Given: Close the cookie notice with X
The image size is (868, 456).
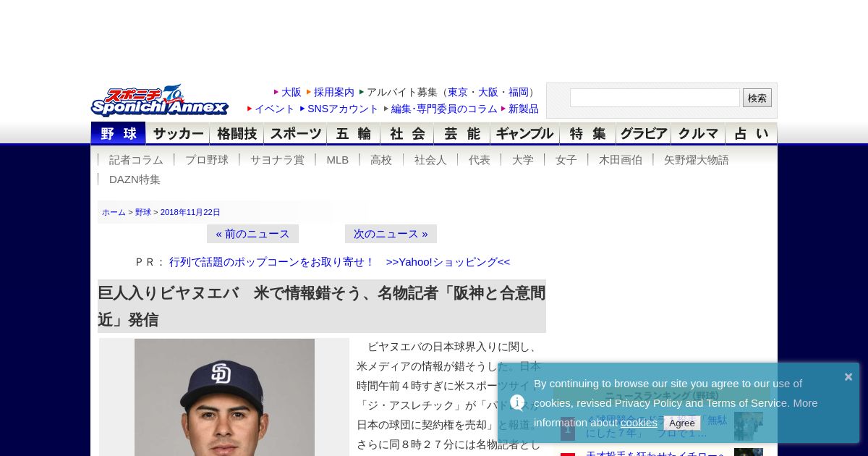Looking at the screenshot, I should (x=848, y=376).
